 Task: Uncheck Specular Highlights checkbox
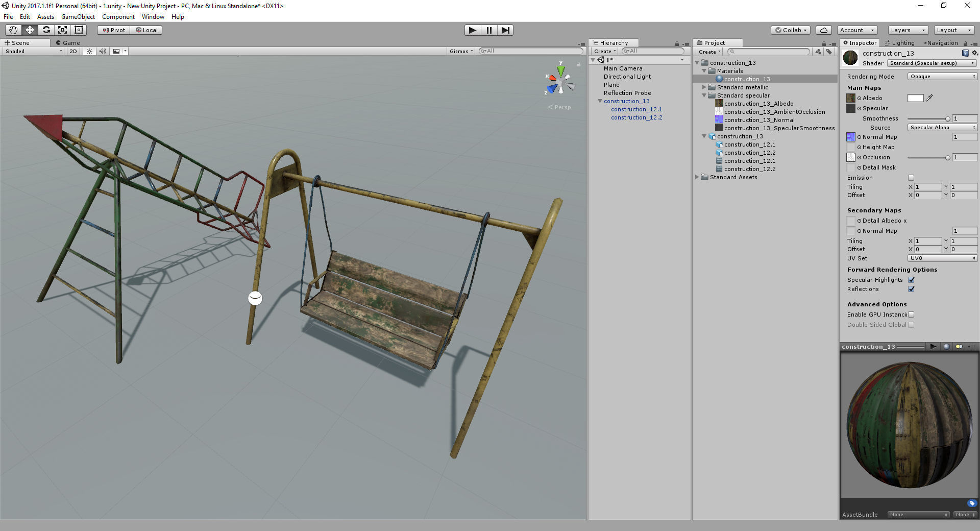(x=911, y=280)
